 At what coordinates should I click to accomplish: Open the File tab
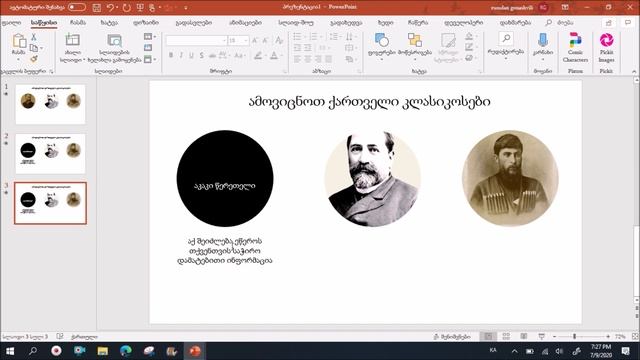[11, 22]
